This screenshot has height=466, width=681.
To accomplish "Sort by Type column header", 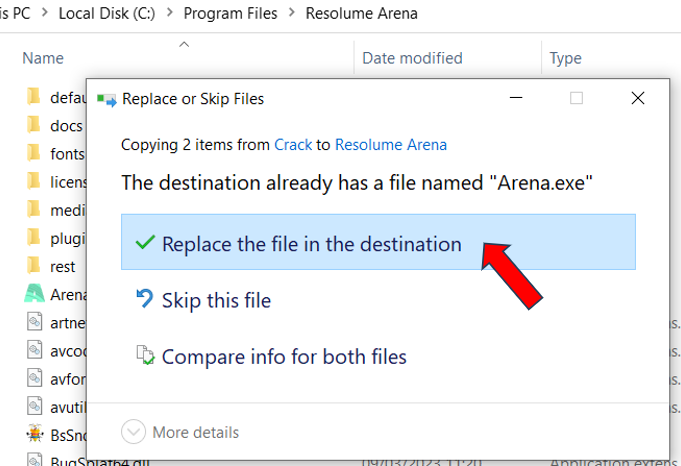I will tap(565, 58).
